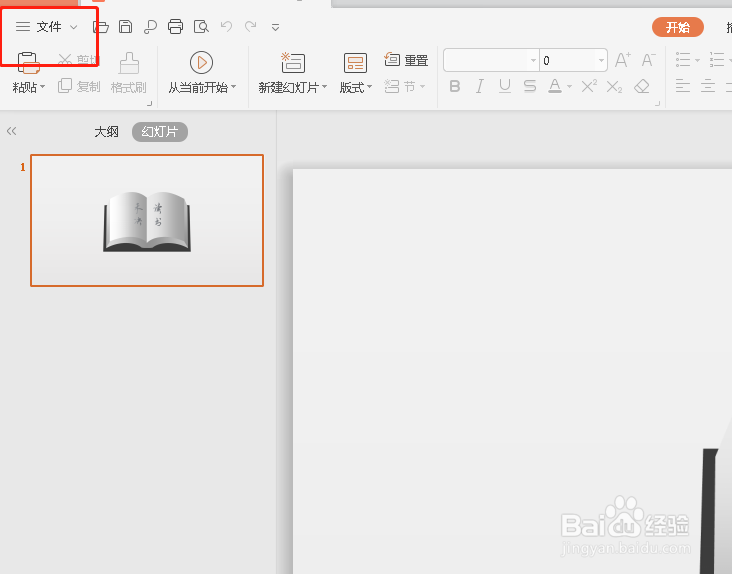Toggle underline formatting

click(x=505, y=86)
